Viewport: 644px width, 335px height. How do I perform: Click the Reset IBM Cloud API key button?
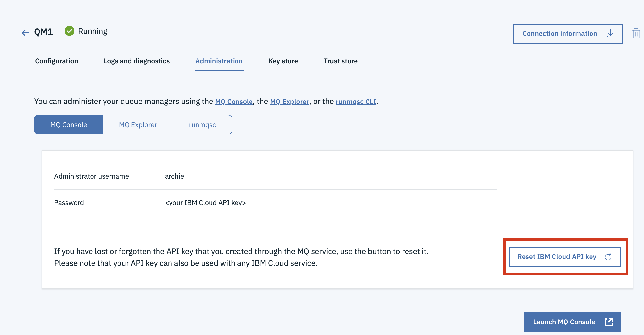pyautogui.click(x=565, y=257)
